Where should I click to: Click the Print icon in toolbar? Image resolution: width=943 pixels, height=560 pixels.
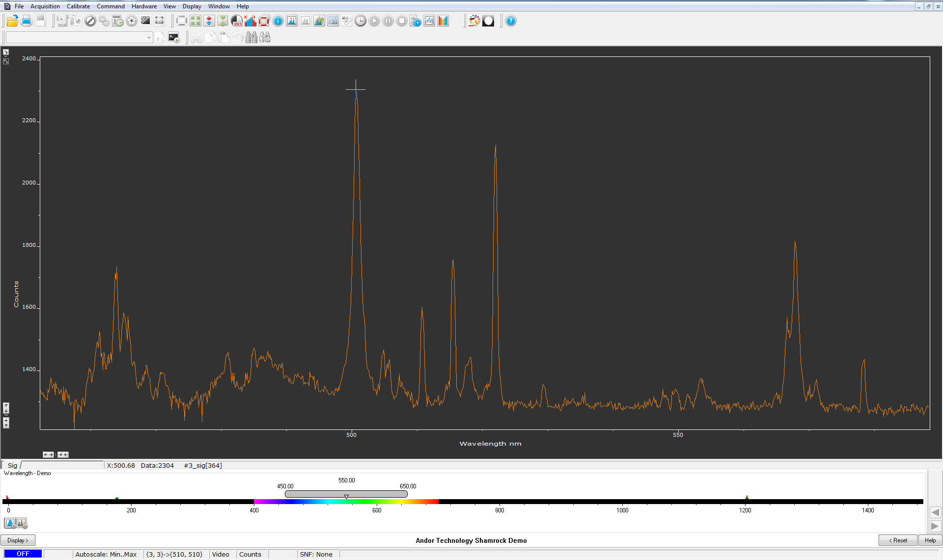pos(27,21)
